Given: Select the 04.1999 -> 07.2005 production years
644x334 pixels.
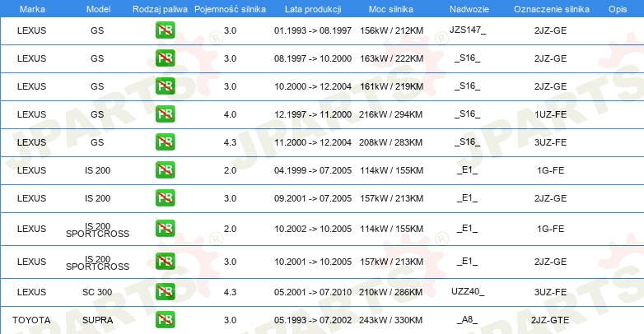Looking at the screenshot, I should pos(313,170).
